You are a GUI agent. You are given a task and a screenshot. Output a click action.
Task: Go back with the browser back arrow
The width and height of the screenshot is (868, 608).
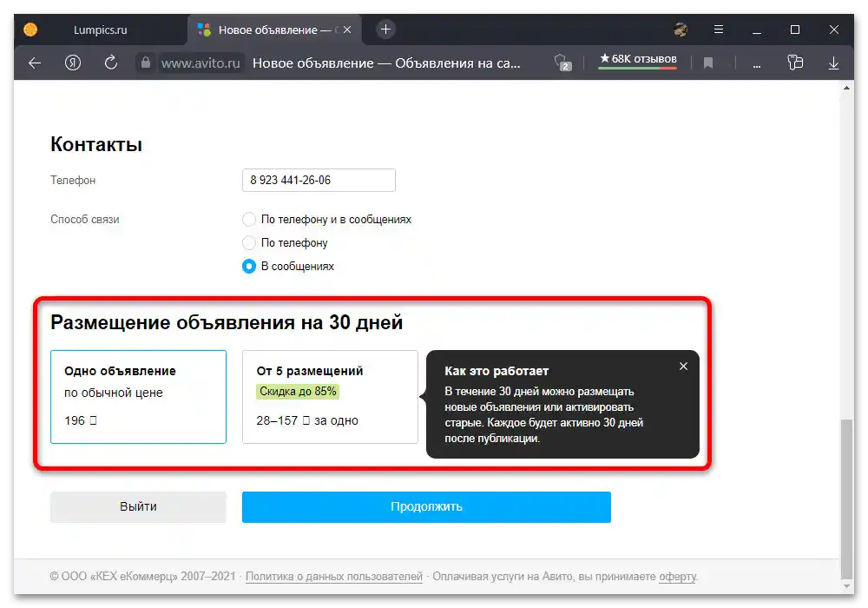[35, 63]
